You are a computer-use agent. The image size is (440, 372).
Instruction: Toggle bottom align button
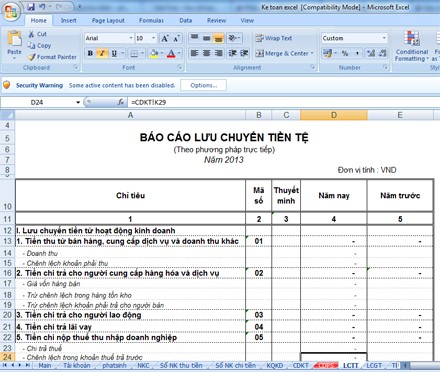pyautogui.click(x=218, y=38)
